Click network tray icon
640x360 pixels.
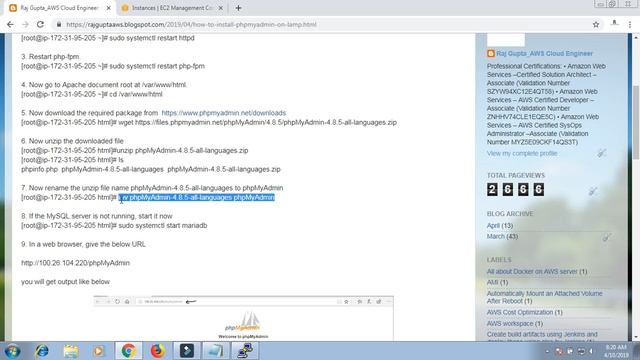[581, 351]
